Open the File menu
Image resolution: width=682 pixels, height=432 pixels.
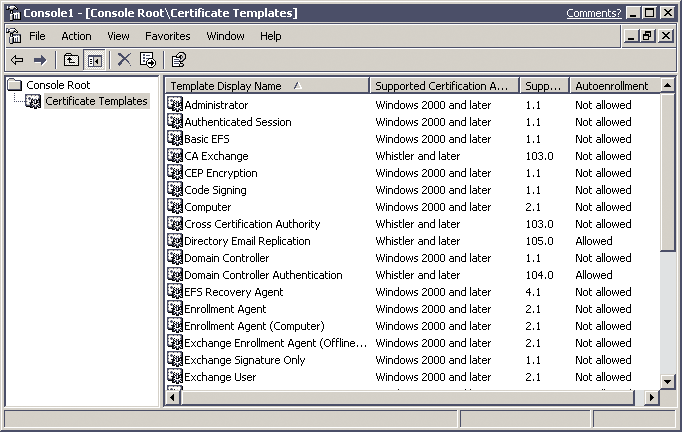click(x=37, y=36)
